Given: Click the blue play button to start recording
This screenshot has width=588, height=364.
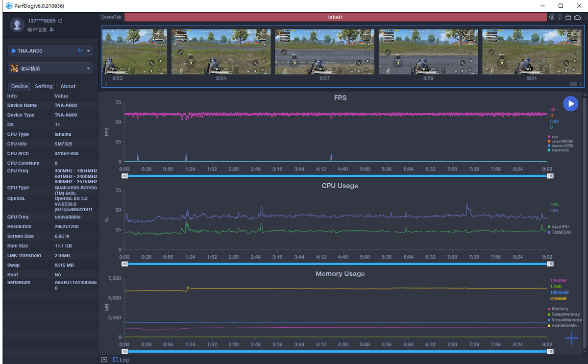Looking at the screenshot, I should click(x=570, y=103).
